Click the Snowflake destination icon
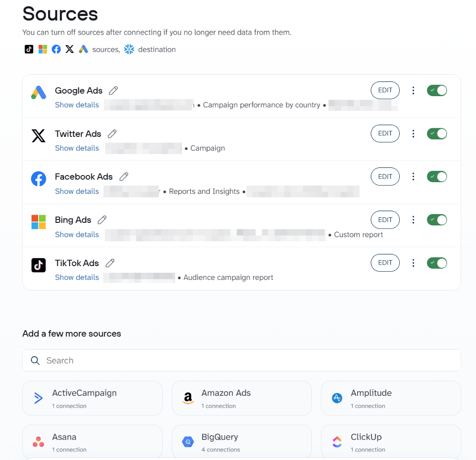Image resolution: width=476 pixels, height=460 pixels. tap(129, 49)
